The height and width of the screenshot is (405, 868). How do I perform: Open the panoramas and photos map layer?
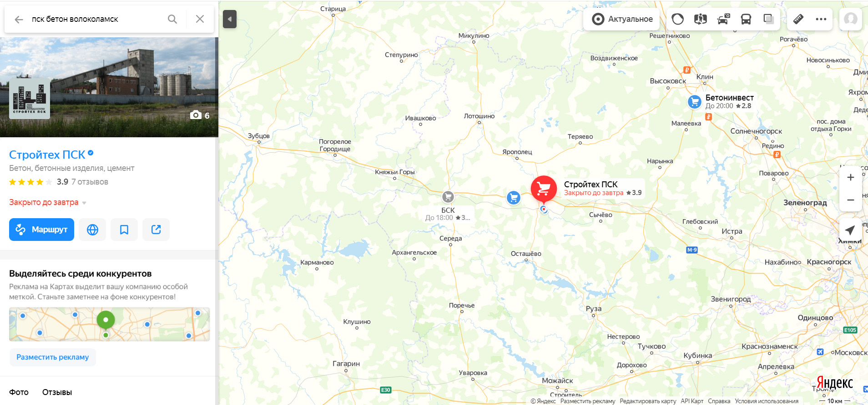(701, 19)
